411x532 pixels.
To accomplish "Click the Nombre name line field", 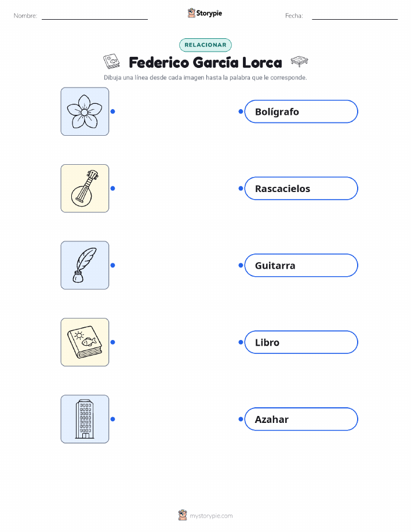I will [94, 16].
